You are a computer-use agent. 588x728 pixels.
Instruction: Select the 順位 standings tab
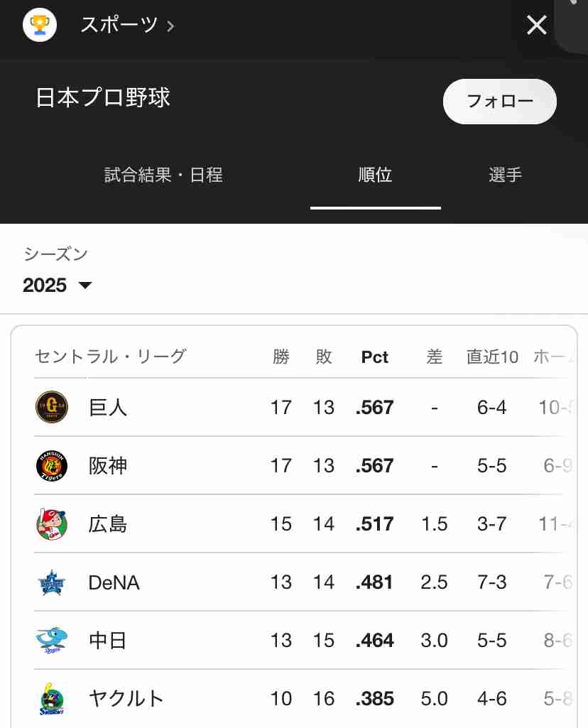(376, 175)
